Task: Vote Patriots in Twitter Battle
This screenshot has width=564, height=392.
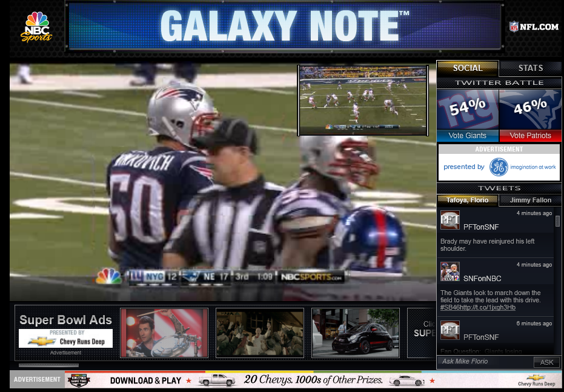Action: click(x=530, y=136)
